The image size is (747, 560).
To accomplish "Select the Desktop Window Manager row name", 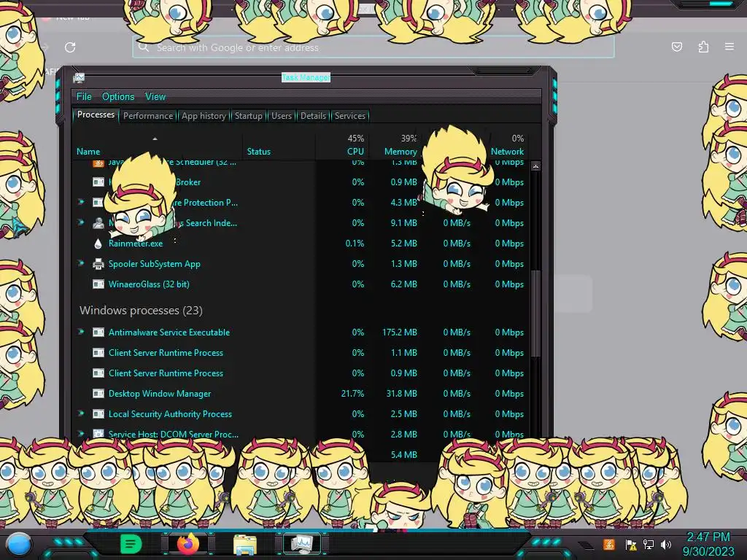I will pyautogui.click(x=160, y=394).
